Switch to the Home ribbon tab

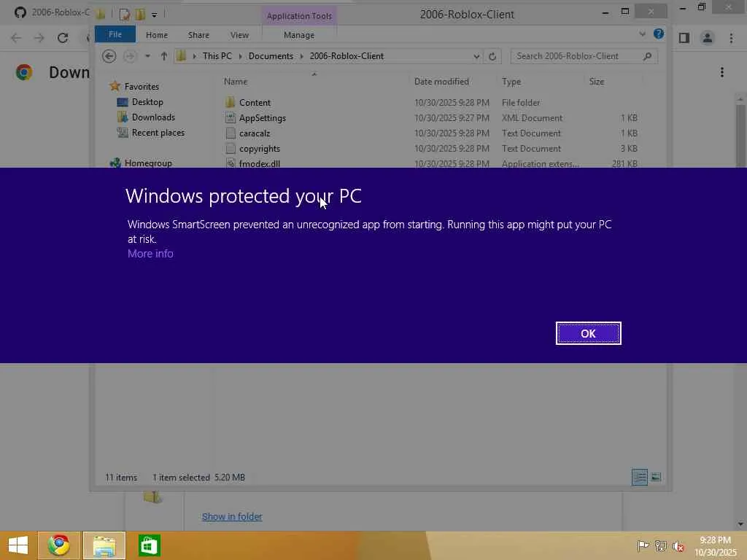(x=157, y=35)
